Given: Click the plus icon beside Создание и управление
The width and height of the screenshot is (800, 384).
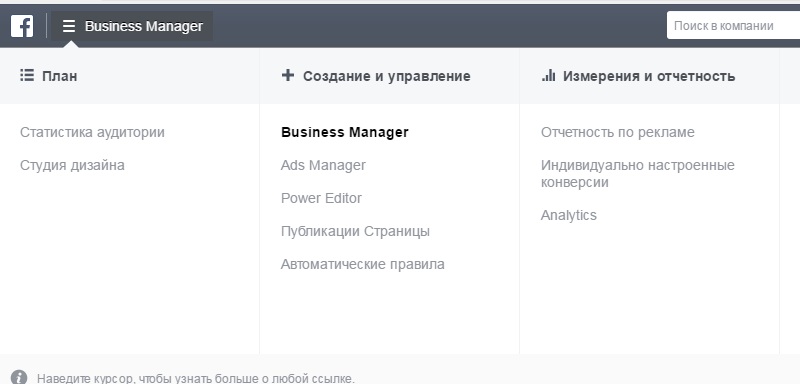Looking at the screenshot, I should pyautogui.click(x=288, y=75).
